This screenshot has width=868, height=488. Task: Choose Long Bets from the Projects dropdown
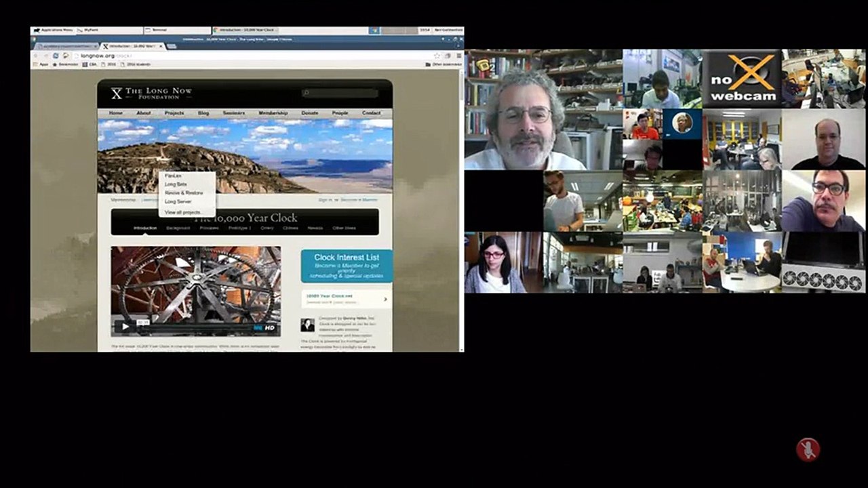[x=176, y=184]
